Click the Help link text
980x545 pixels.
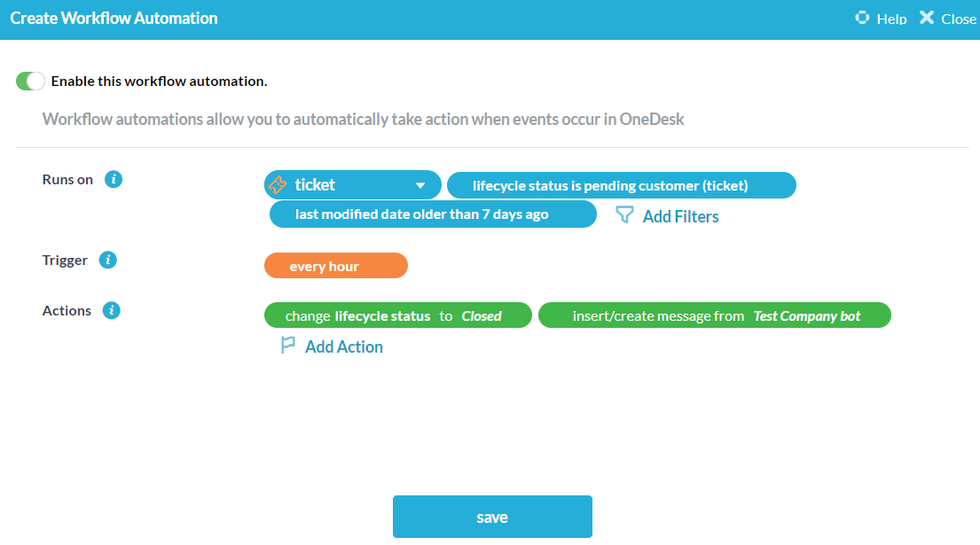click(x=891, y=19)
